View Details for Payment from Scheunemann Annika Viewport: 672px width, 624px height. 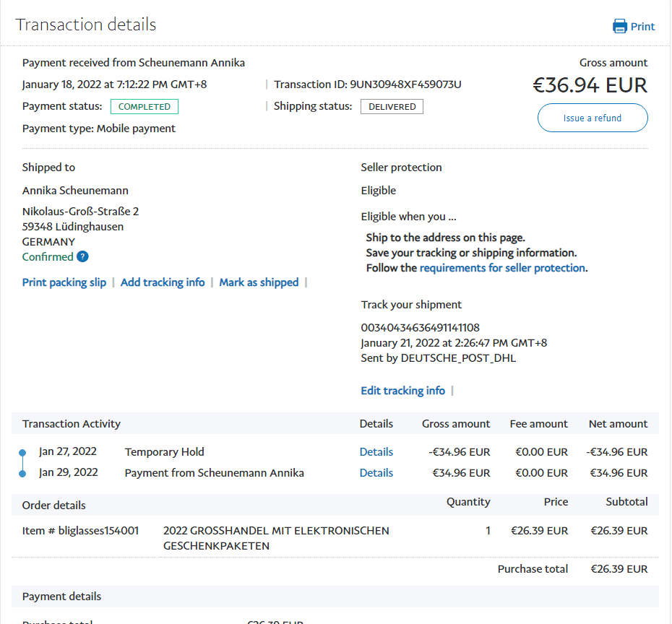[376, 473]
